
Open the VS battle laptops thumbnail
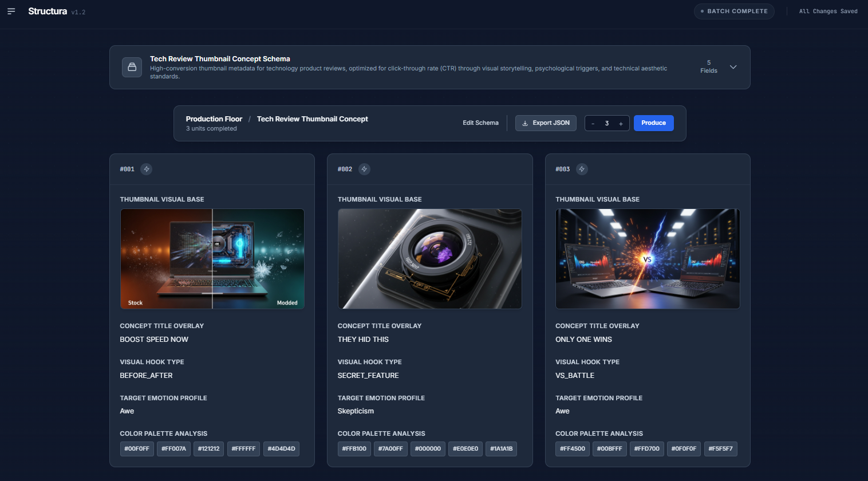[x=648, y=259]
